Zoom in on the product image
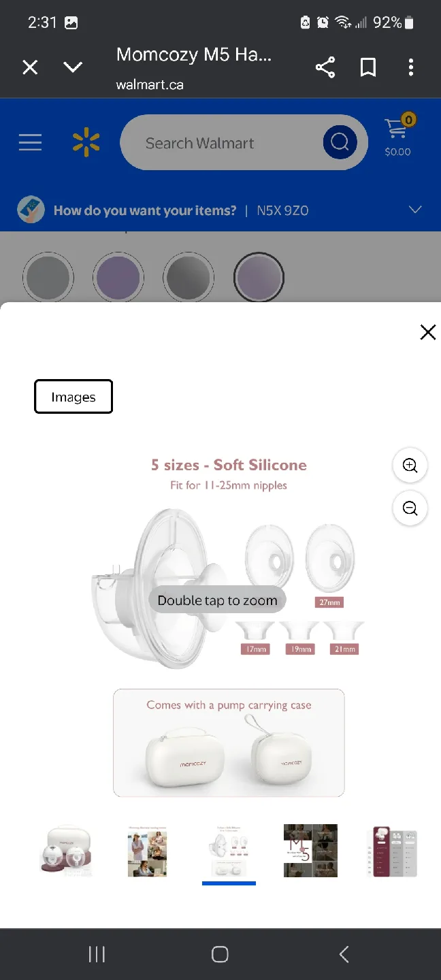This screenshot has width=441, height=980. click(x=410, y=465)
